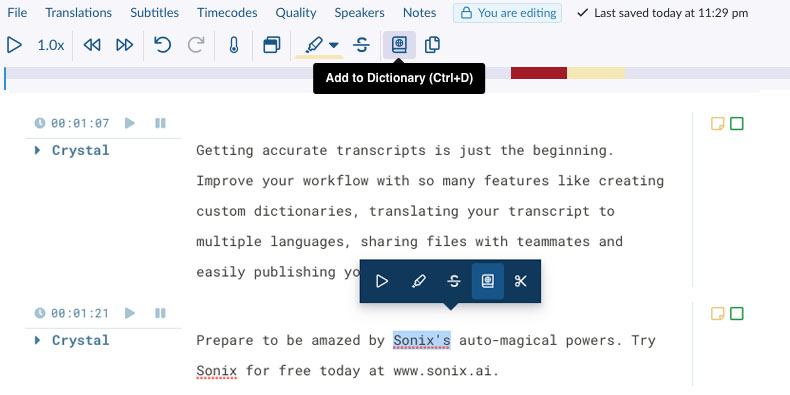Open the Translations menu
The width and height of the screenshot is (790, 395).
pos(79,13)
